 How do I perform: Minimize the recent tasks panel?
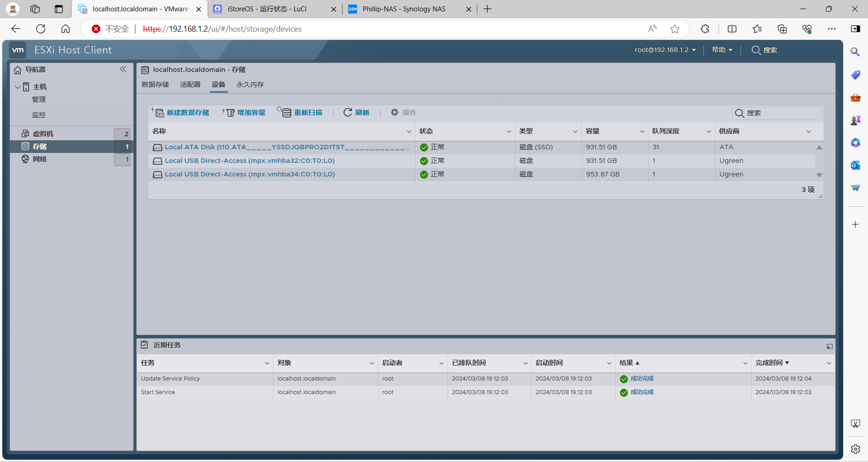point(829,346)
